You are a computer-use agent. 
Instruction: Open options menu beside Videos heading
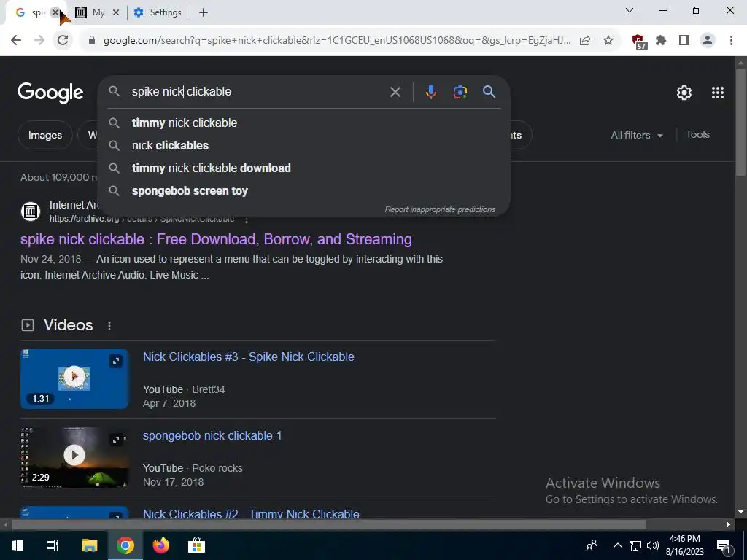click(x=109, y=326)
